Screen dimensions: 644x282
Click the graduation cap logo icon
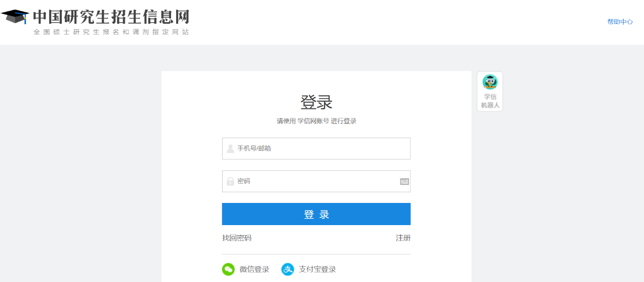pos(15,16)
